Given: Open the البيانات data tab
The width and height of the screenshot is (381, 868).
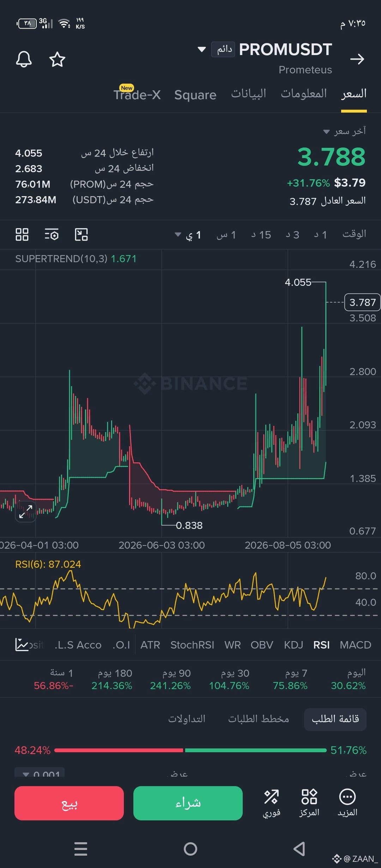Looking at the screenshot, I should pyautogui.click(x=248, y=94).
